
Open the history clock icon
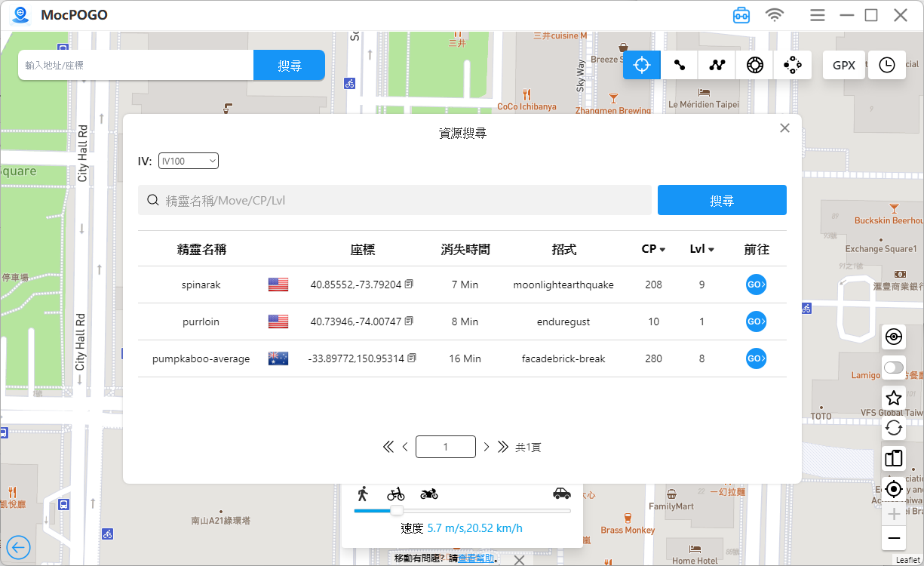point(887,65)
